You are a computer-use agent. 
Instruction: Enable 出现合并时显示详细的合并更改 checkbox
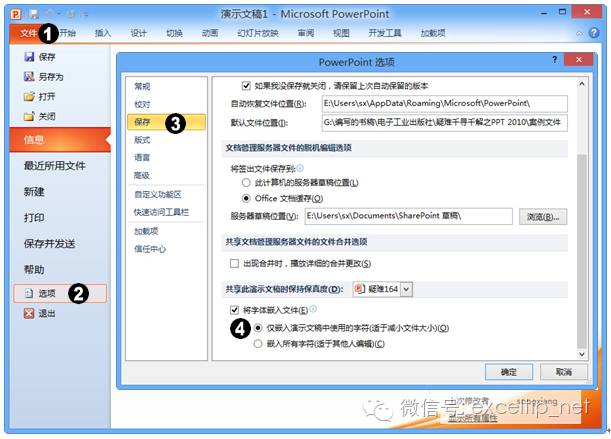234,264
